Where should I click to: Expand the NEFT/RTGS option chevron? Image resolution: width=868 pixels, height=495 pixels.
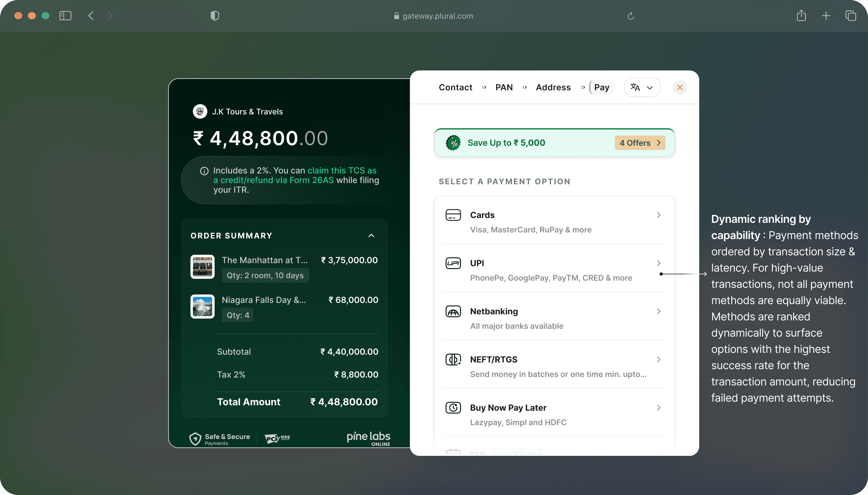click(659, 360)
